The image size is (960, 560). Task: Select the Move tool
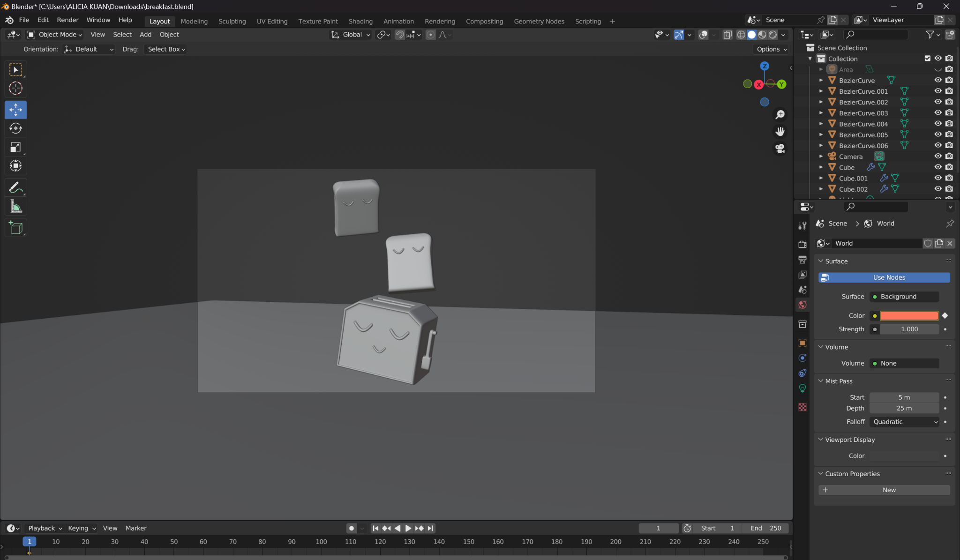(x=15, y=110)
